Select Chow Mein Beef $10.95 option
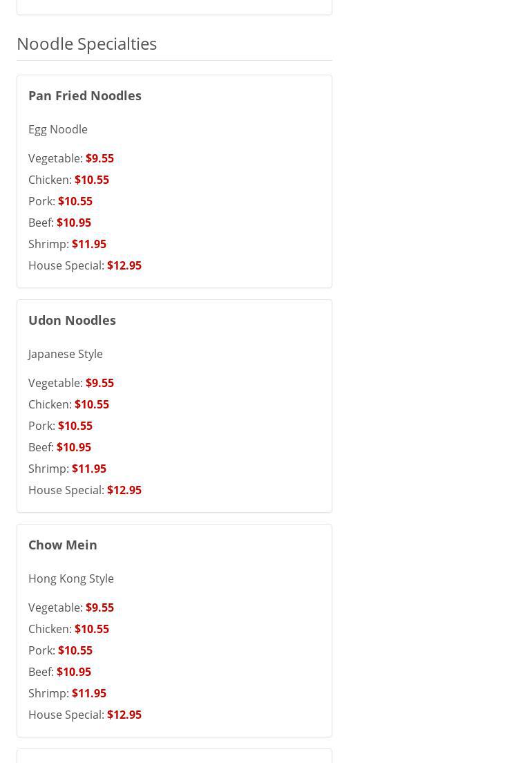Viewport: 532px width, 763px height. point(59,672)
